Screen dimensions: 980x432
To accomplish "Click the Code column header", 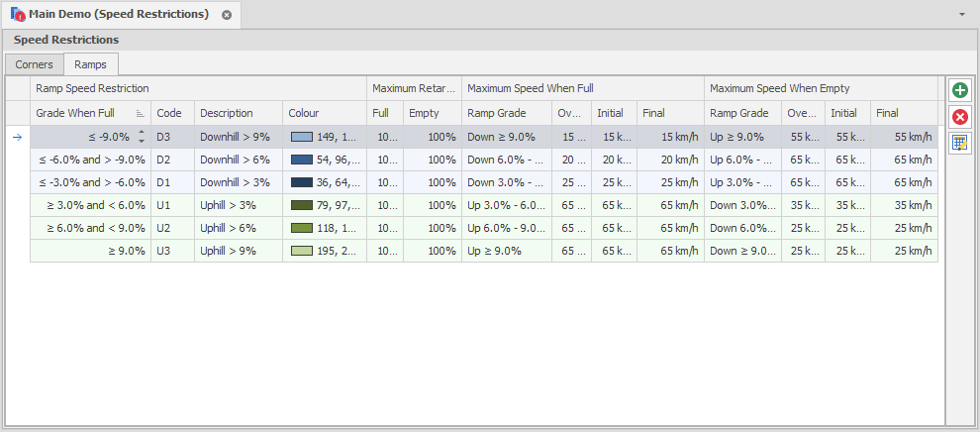I will click(168, 113).
